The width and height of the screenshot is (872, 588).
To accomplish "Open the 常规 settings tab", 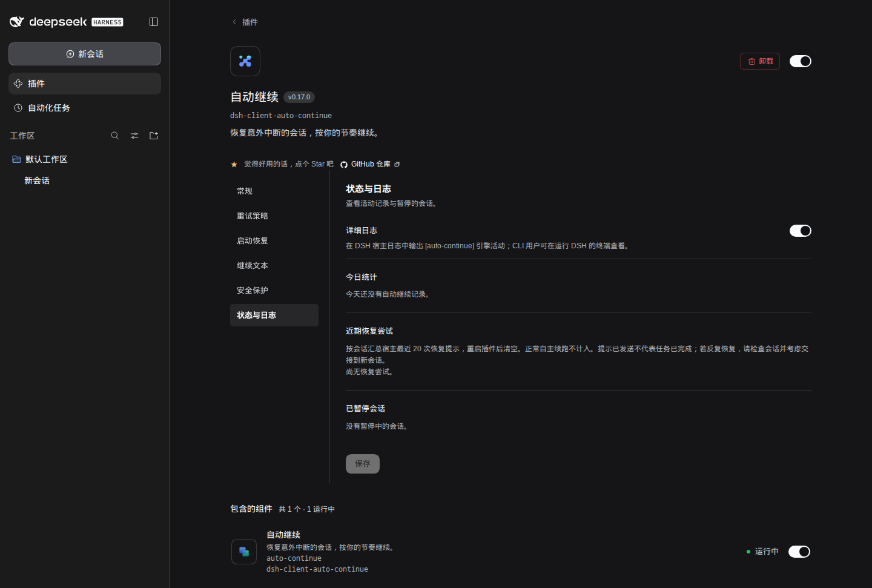I will (x=274, y=191).
